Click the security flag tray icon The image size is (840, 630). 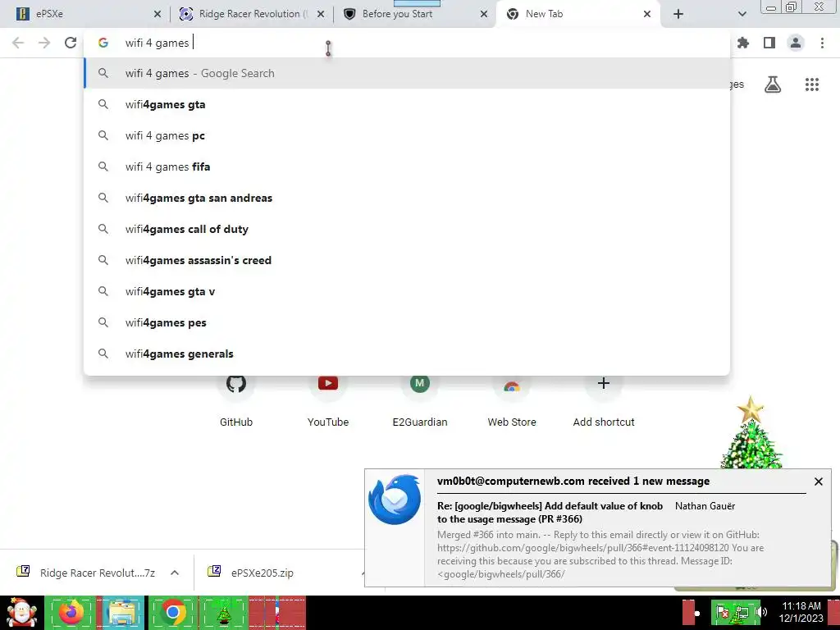[722, 612]
